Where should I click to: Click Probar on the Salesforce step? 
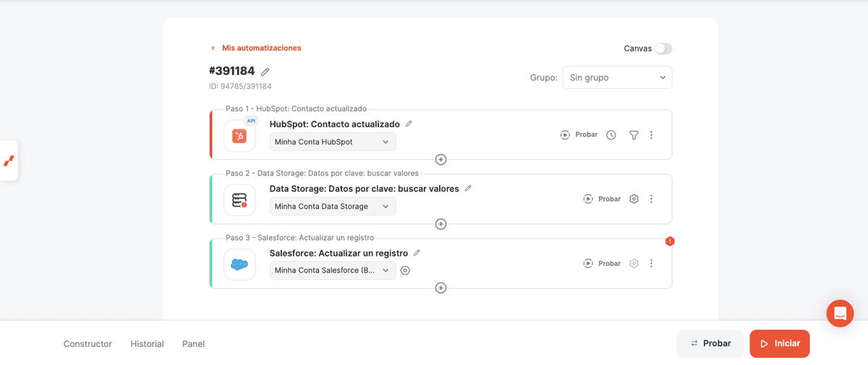[602, 263]
